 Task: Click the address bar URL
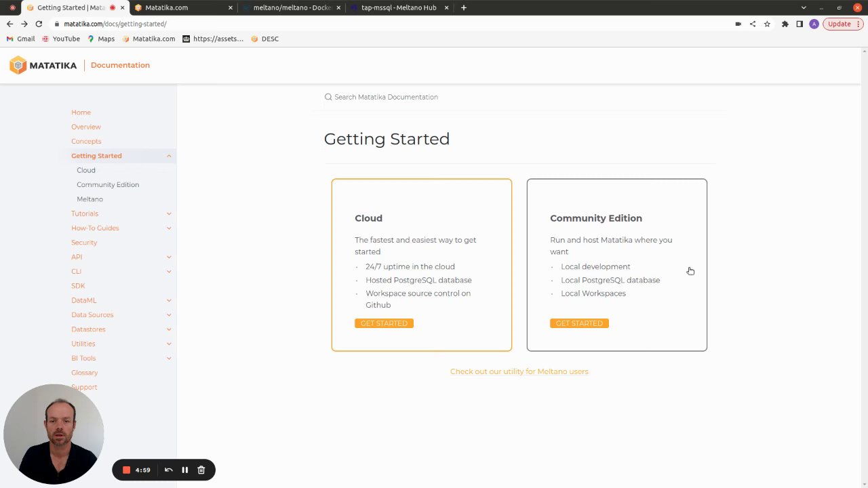(x=115, y=24)
